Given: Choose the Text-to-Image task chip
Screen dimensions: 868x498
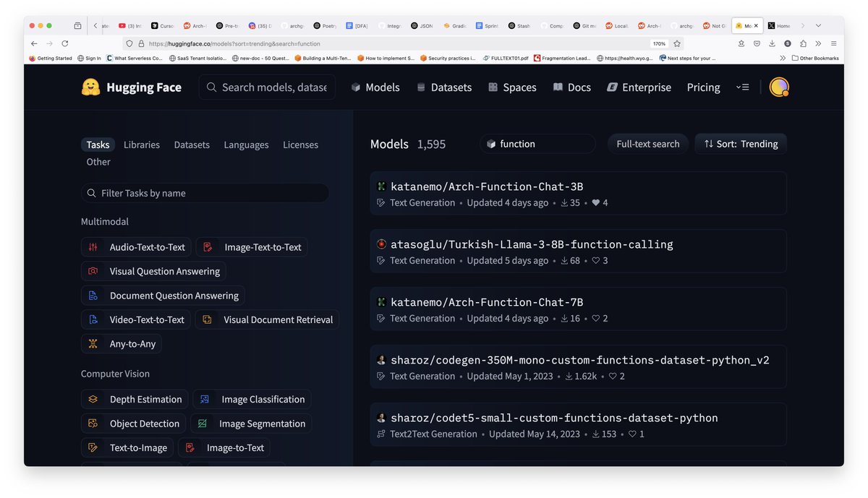Looking at the screenshot, I should (x=127, y=447).
